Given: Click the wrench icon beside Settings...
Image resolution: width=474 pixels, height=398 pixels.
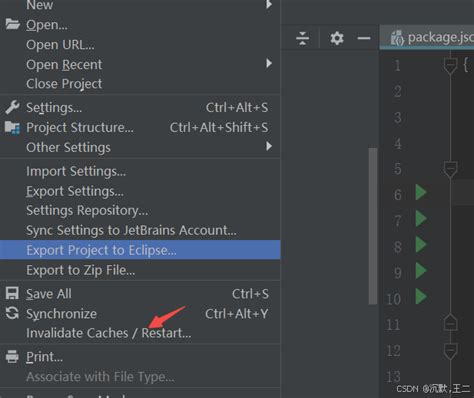Looking at the screenshot, I should pyautogui.click(x=12, y=107).
